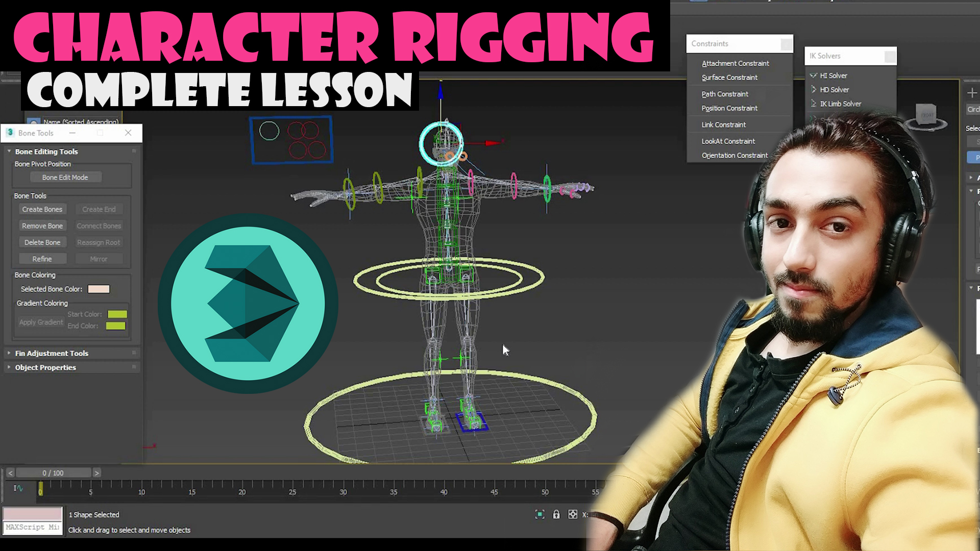
Task: Click the Refine bone tool
Action: tap(42, 258)
